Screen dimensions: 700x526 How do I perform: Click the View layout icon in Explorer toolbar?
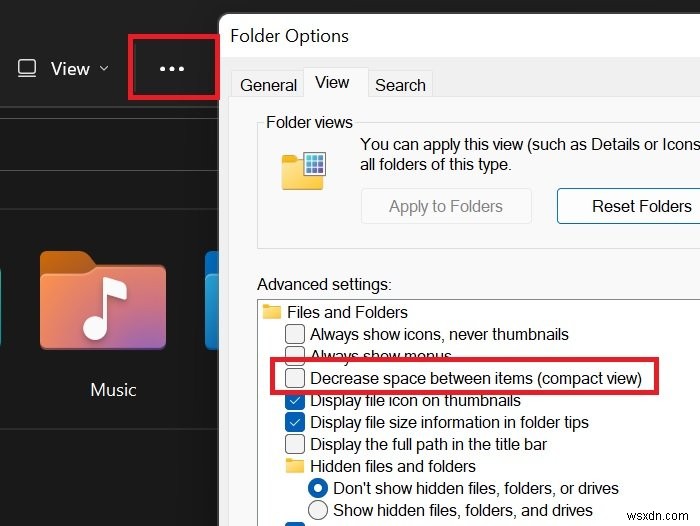27,68
